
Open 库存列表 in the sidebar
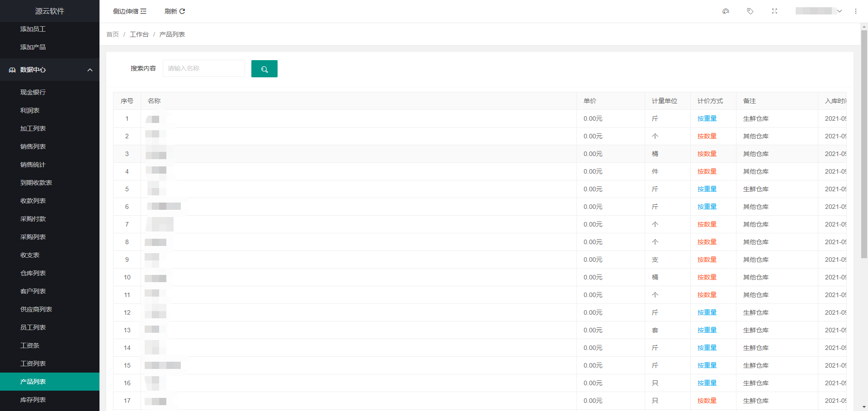point(33,400)
